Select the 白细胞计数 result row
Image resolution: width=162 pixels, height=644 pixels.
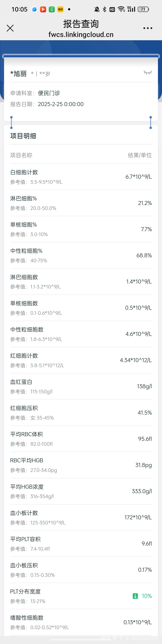[81, 177]
